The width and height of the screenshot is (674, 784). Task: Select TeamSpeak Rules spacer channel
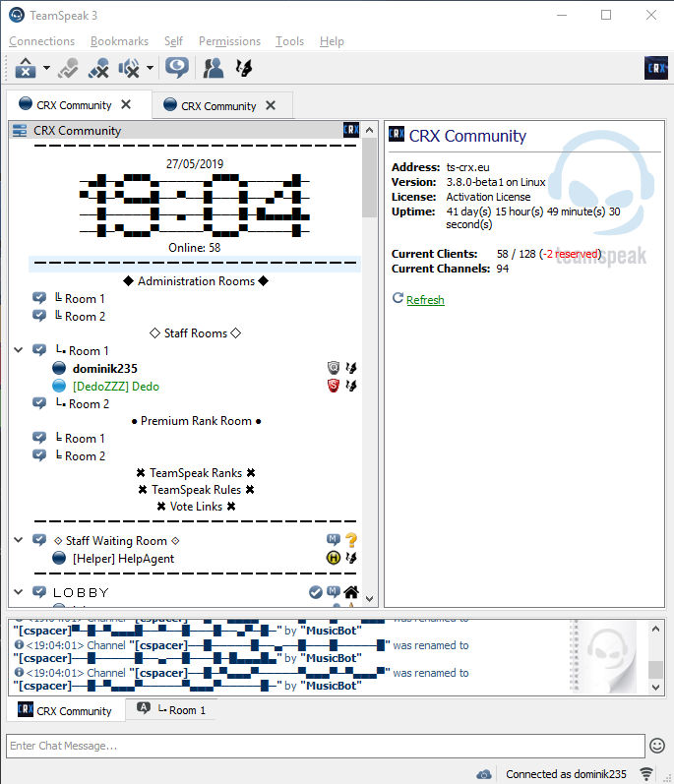[x=196, y=490]
